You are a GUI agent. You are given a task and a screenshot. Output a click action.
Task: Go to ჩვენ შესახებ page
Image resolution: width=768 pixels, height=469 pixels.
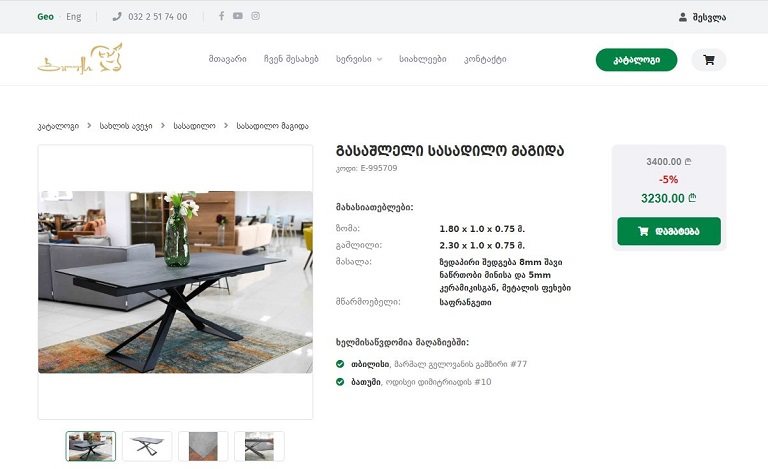pyautogui.click(x=291, y=59)
